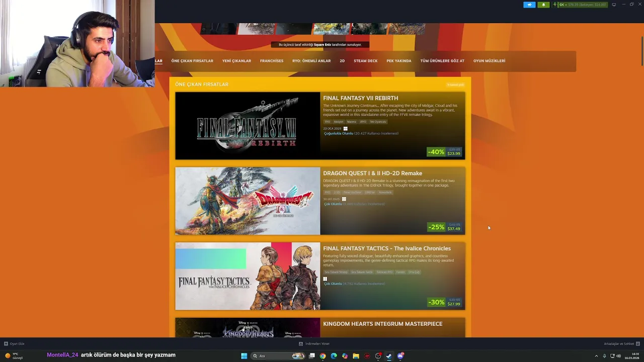Open the Windows Start menu
Image resolution: width=644 pixels, height=362 pixels.
coord(244,356)
